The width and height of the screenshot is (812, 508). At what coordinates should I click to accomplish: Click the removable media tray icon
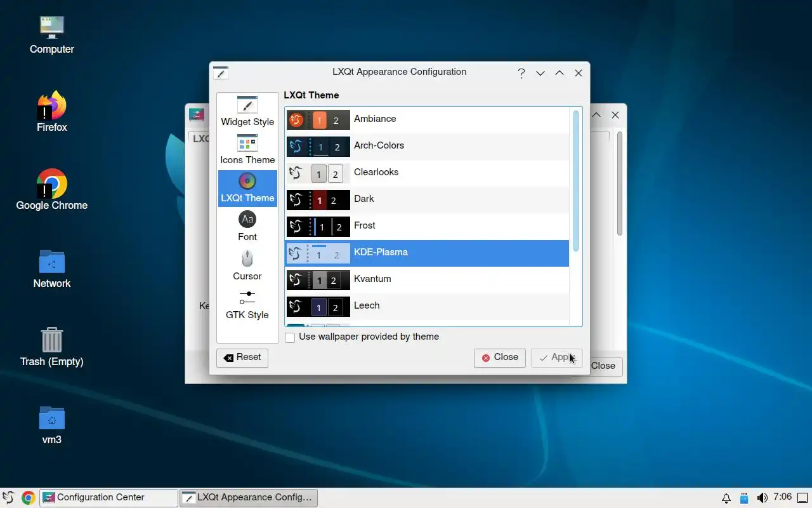coord(744,498)
